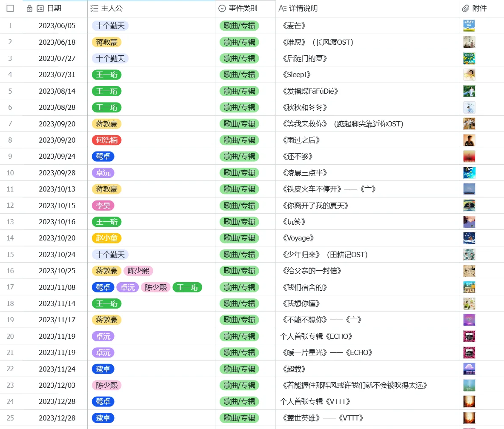Click detail cell 《等我来救你》(踮起脚尖靠近你OST)

(367, 124)
